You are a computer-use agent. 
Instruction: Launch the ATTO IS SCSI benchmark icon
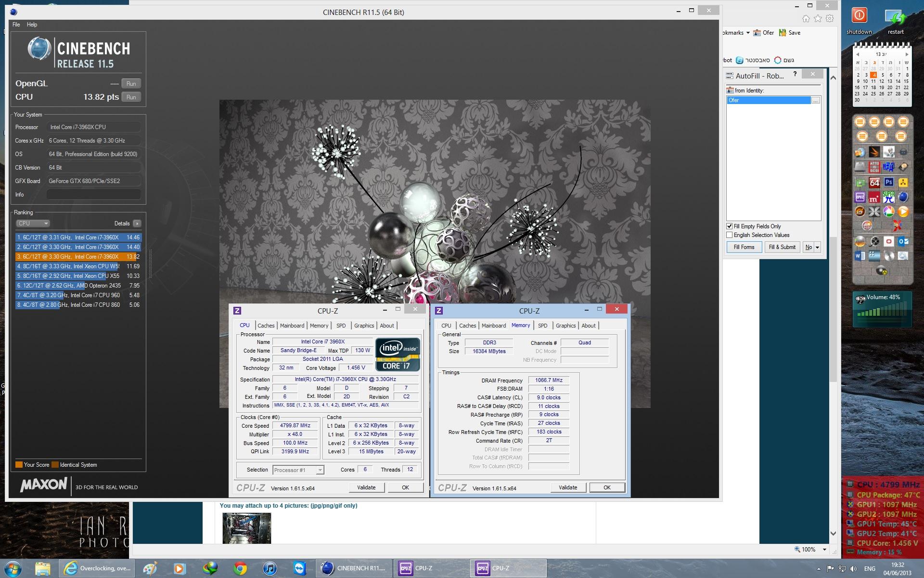874,168
